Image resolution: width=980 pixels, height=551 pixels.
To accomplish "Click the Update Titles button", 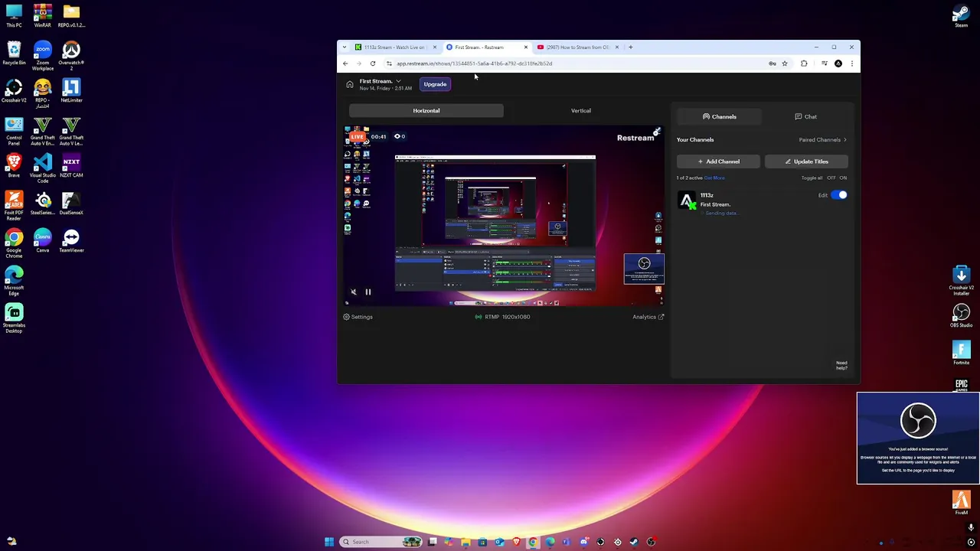I will click(x=806, y=161).
